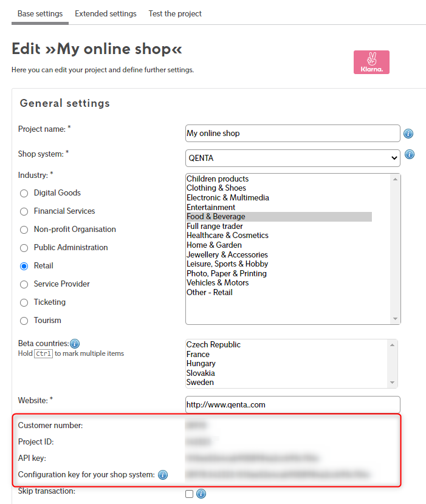
Task: Click the info icon next to Skip transaction
Action: pyautogui.click(x=201, y=494)
